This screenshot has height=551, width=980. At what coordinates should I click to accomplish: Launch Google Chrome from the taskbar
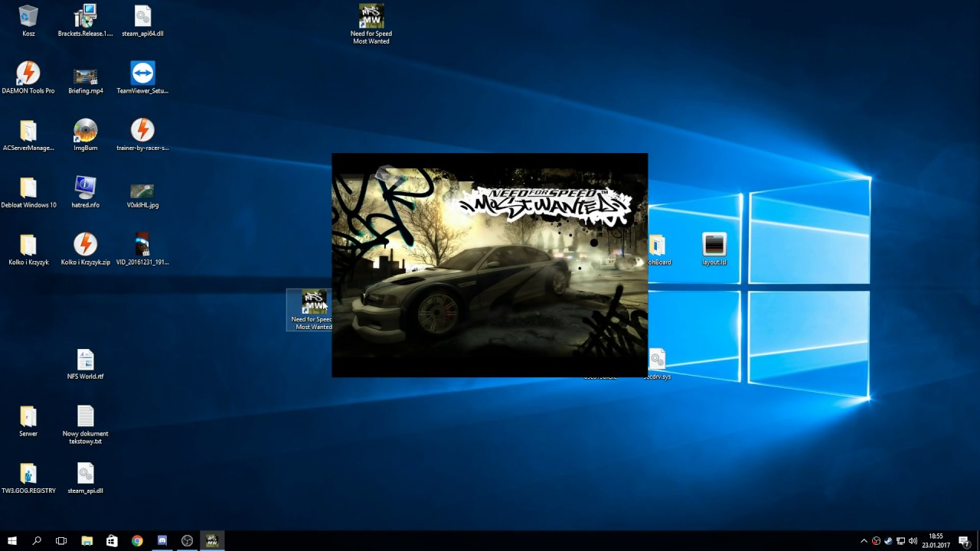coord(137,541)
